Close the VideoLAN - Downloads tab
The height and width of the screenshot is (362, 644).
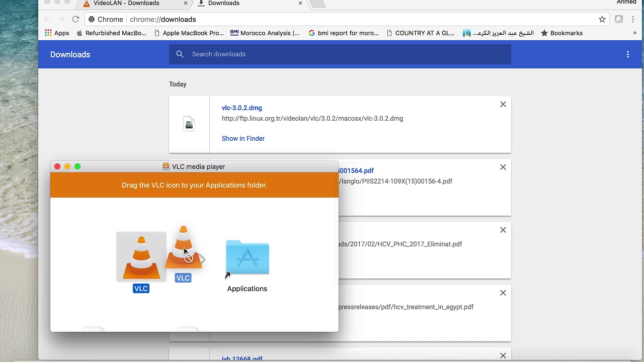pos(186,3)
